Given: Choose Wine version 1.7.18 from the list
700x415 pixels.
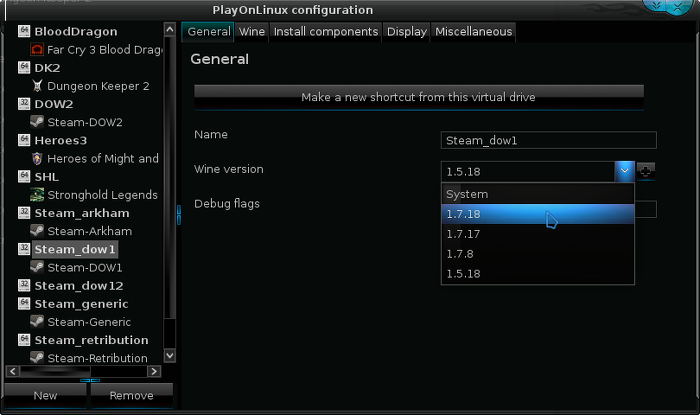Looking at the screenshot, I should 538,214.
